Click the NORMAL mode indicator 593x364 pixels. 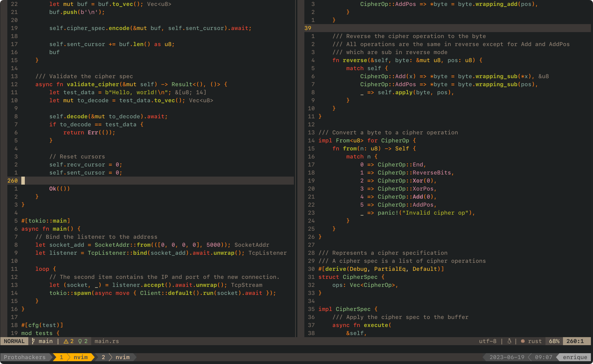(14, 341)
